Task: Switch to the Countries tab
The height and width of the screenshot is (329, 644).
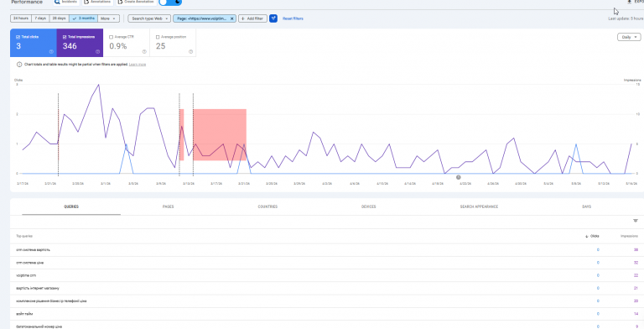Action: 267,206
